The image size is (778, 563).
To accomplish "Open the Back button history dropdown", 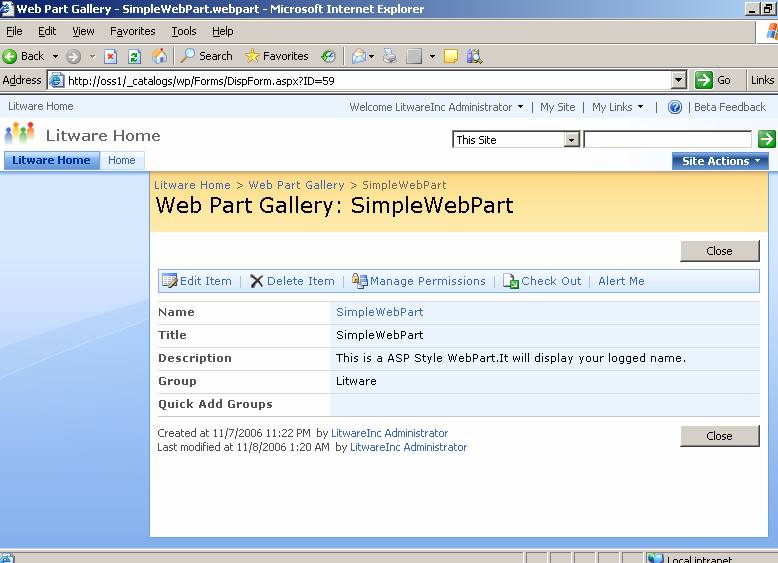I will coord(56,57).
